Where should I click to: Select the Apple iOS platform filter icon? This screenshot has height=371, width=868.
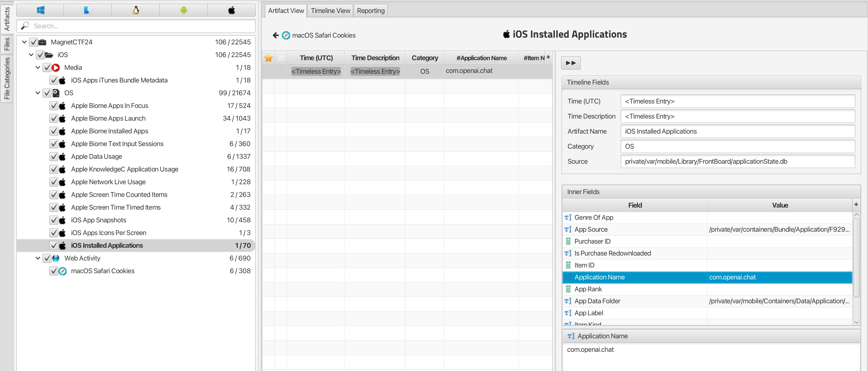tap(232, 10)
